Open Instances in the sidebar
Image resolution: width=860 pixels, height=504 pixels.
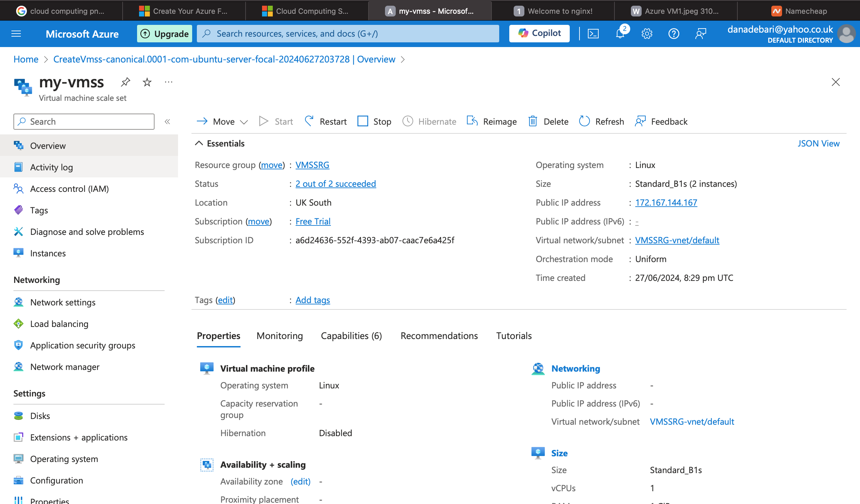coord(48,253)
